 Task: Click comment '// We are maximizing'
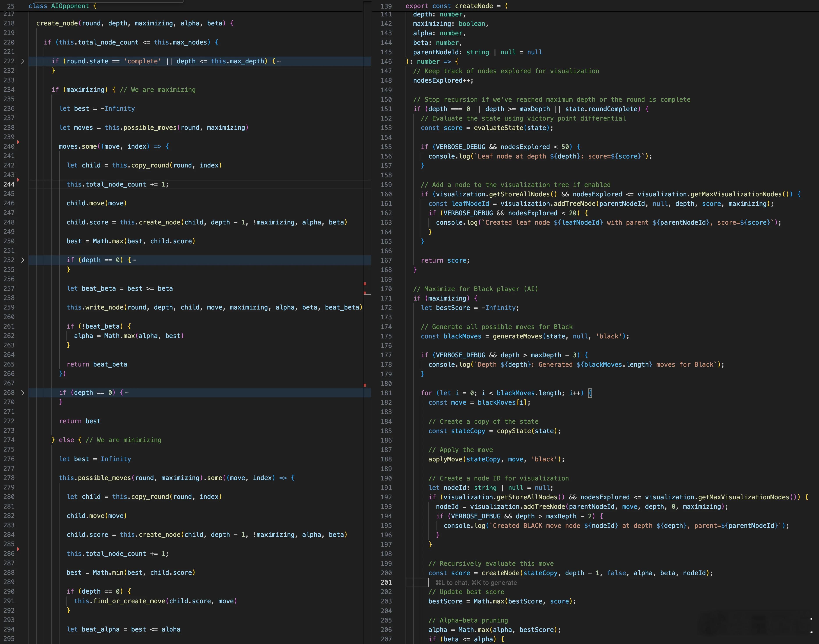[158, 90]
